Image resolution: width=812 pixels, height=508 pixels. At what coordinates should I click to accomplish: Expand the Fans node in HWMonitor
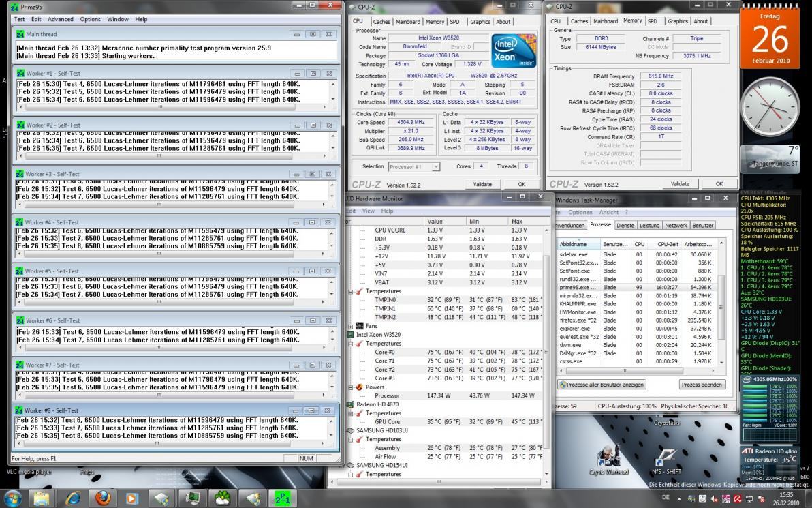coord(351,326)
